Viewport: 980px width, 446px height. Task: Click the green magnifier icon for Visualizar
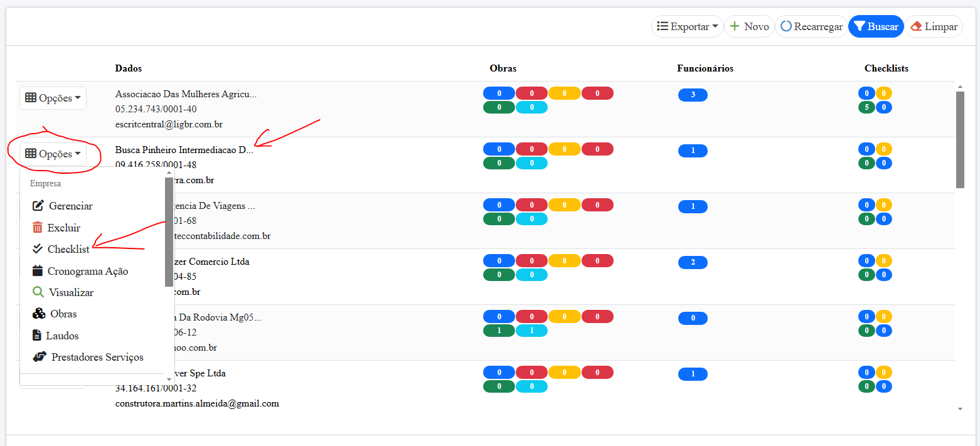pos(38,292)
